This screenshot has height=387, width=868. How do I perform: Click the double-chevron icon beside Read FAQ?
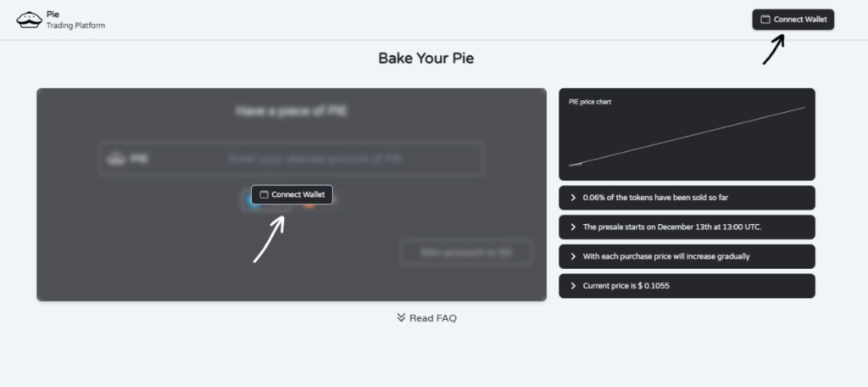tap(401, 317)
